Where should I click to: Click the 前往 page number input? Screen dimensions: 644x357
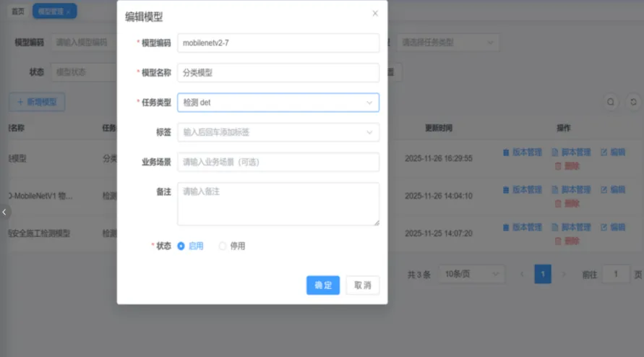[615, 274]
